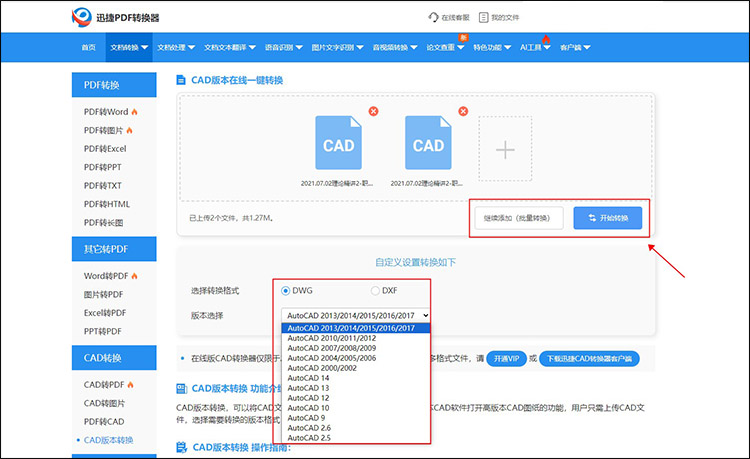Click Excel转PDF in sidebar

point(105,313)
